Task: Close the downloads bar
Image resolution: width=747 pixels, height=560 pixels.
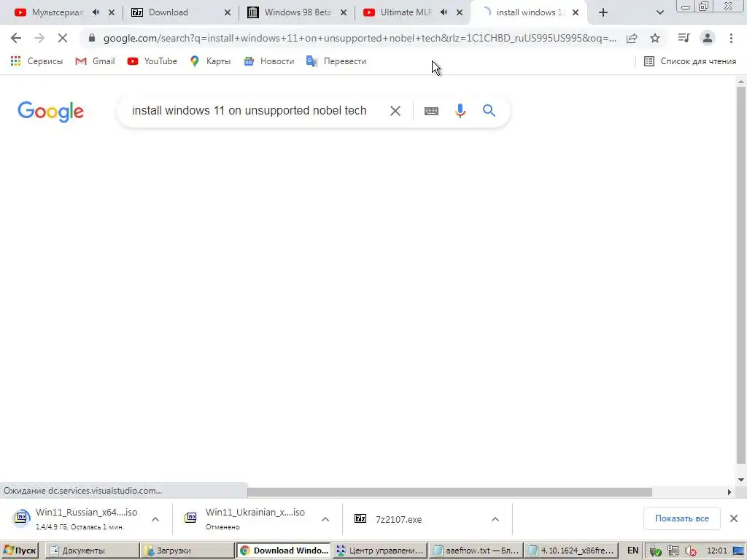Action: click(x=734, y=518)
